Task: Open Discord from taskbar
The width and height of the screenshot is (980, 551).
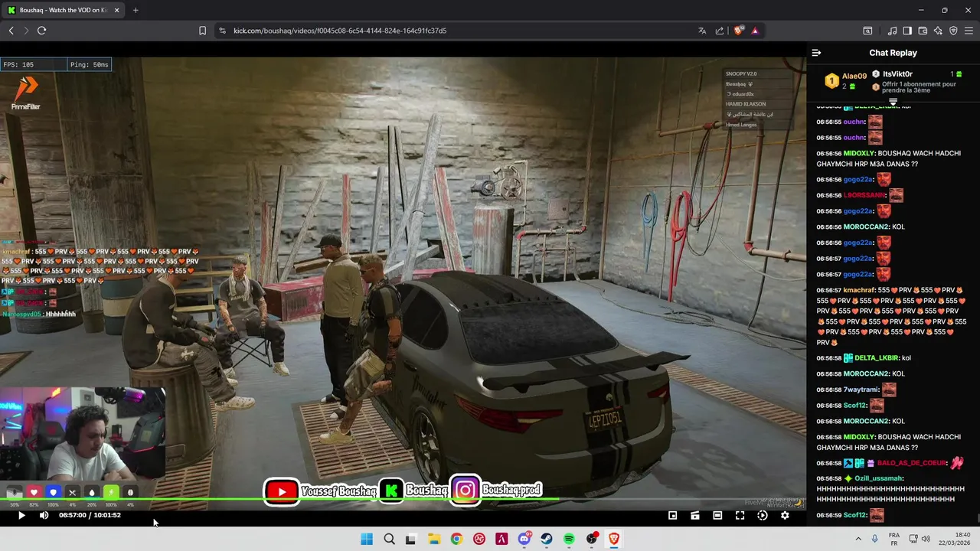Action: [524, 539]
